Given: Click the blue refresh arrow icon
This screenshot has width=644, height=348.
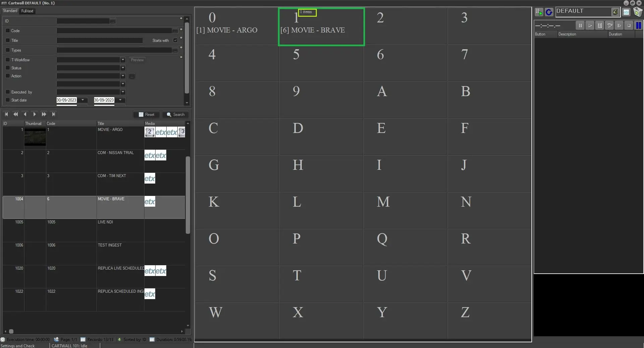Looking at the screenshot, I should (549, 12).
